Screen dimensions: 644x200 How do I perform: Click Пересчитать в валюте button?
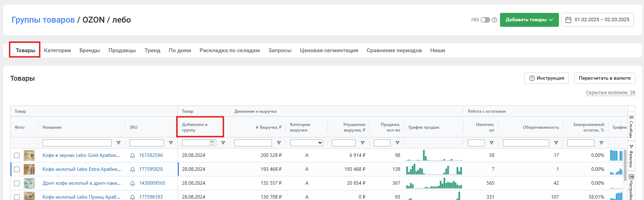605,78
